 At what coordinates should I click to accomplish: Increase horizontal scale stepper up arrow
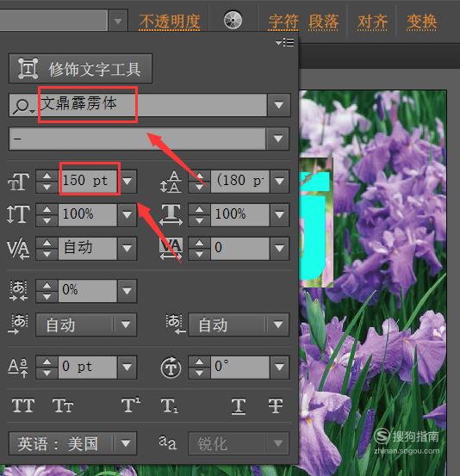coord(199,209)
